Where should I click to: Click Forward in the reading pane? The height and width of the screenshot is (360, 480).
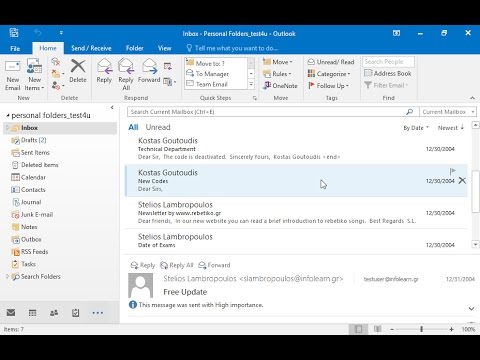[214, 265]
